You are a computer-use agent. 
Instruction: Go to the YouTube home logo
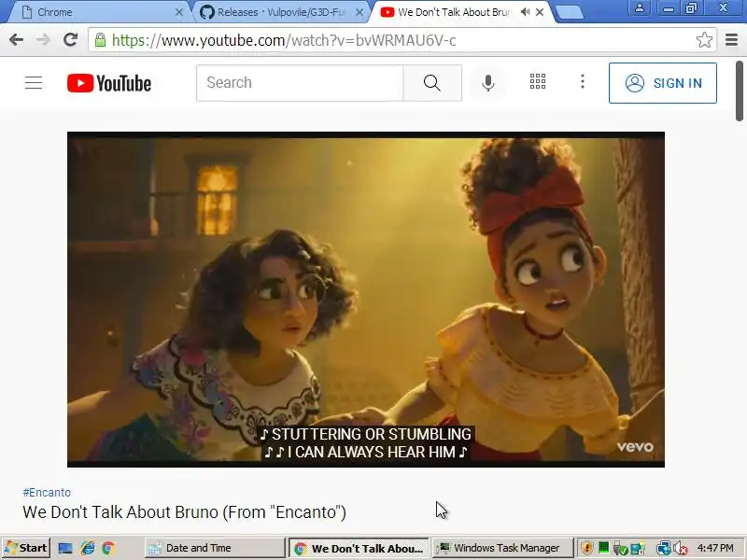pos(109,83)
